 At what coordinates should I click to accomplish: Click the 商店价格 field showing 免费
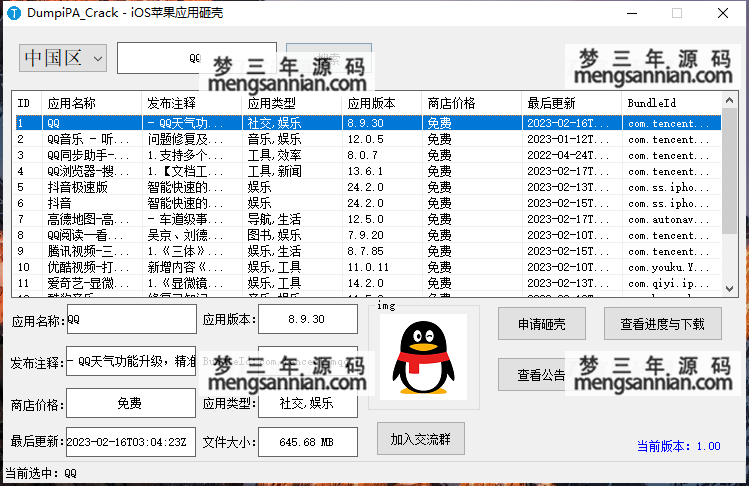pyautogui.click(x=131, y=403)
